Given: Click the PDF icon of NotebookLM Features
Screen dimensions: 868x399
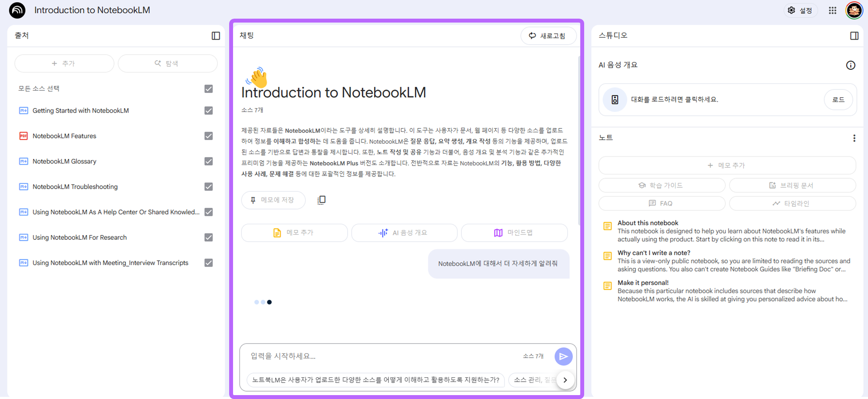Looking at the screenshot, I should [23, 136].
